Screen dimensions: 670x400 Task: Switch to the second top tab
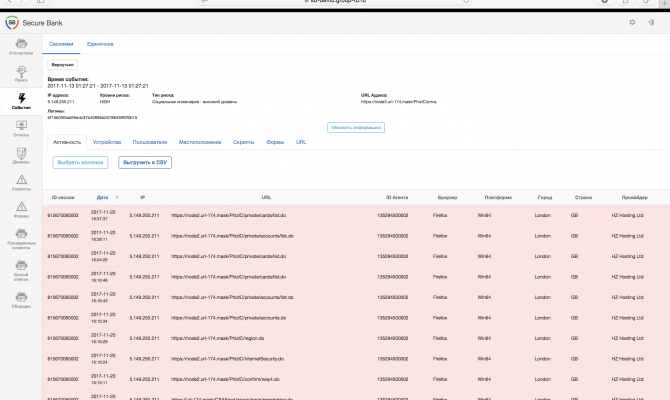(100, 44)
